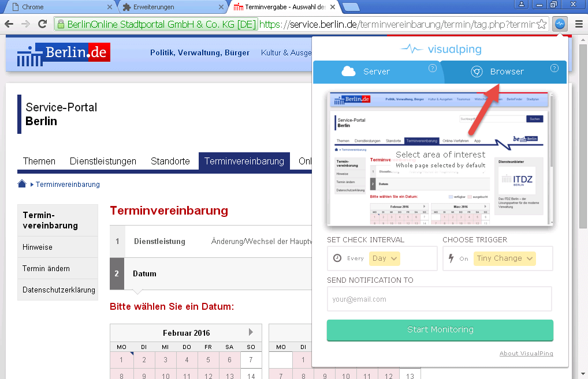
Task: Open a new browser tab
Action: tap(351, 7)
